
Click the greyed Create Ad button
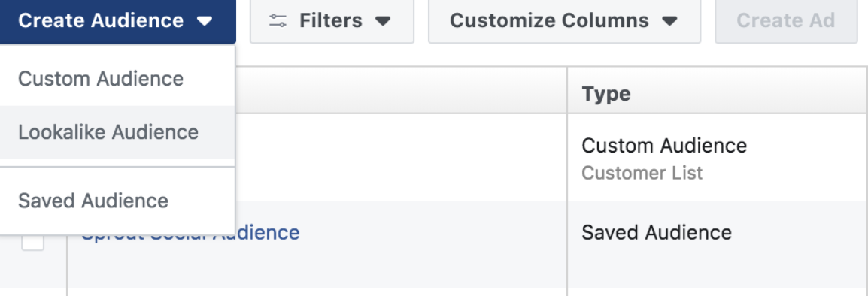[786, 21]
